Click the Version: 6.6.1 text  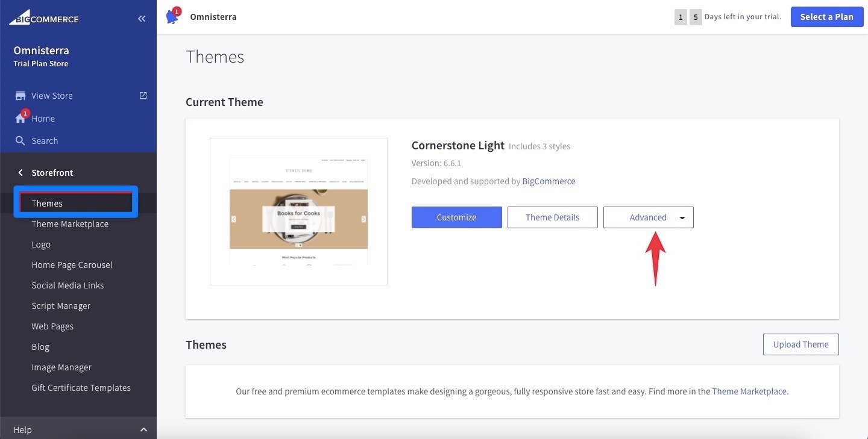click(x=436, y=163)
